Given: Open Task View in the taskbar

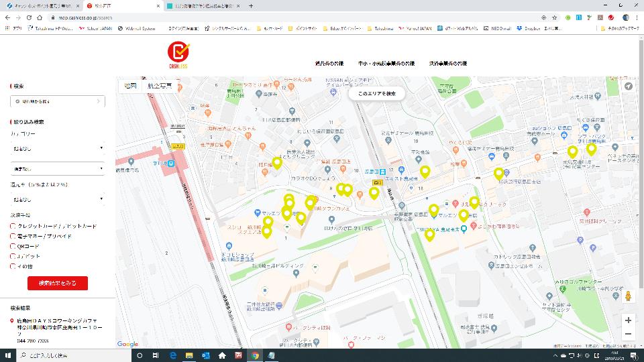Looking at the screenshot, I should click(x=156, y=355).
